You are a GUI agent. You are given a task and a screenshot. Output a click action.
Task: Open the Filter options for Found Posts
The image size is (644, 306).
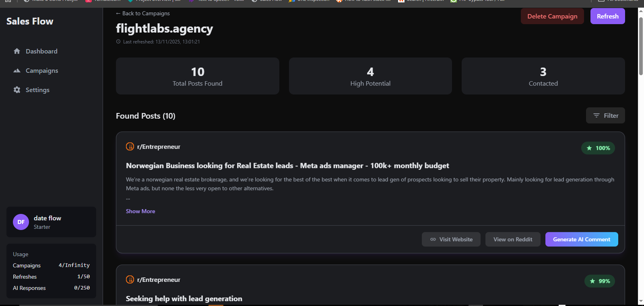click(605, 115)
